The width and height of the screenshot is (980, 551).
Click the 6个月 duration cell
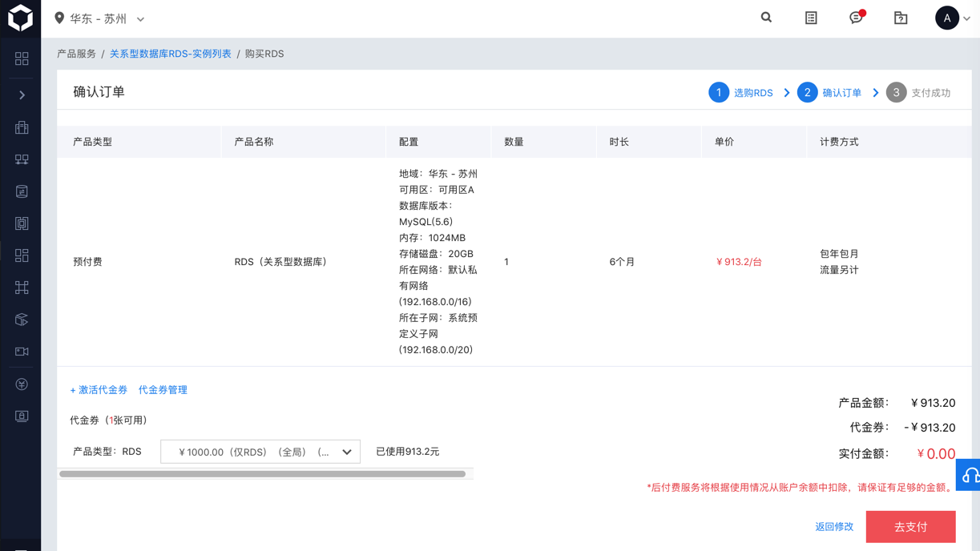pos(622,262)
